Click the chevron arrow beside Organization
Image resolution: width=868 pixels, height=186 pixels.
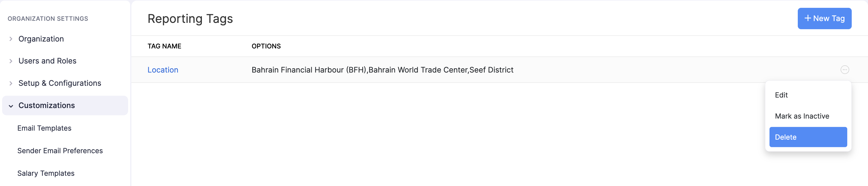[11, 39]
